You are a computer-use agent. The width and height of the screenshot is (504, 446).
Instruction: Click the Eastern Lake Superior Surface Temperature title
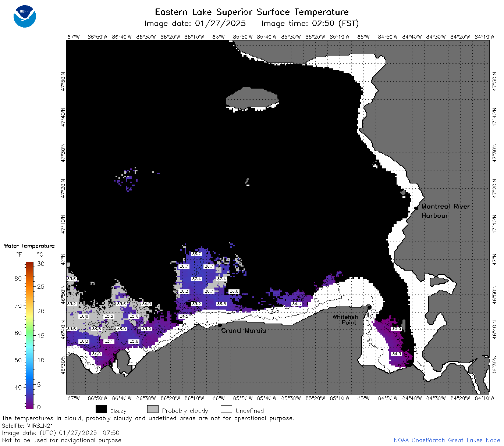[x=252, y=12]
